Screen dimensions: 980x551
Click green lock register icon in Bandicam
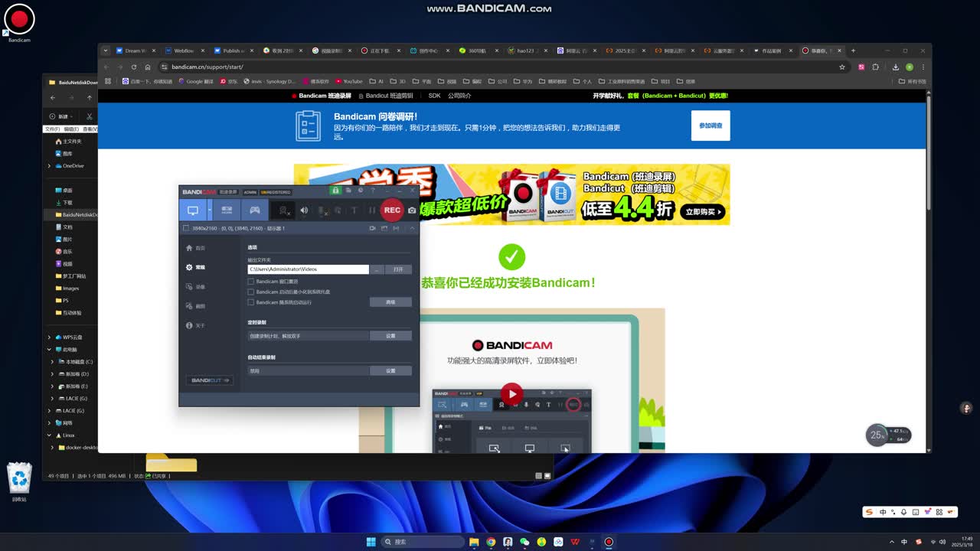(335, 191)
